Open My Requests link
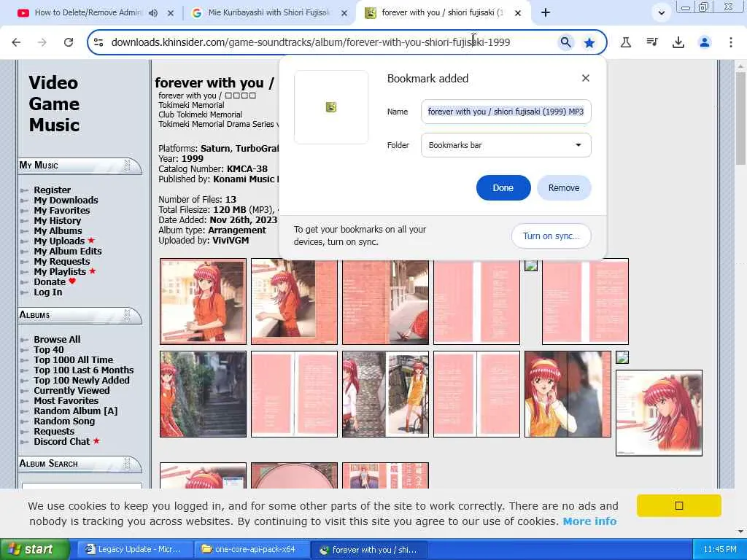 pos(62,262)
